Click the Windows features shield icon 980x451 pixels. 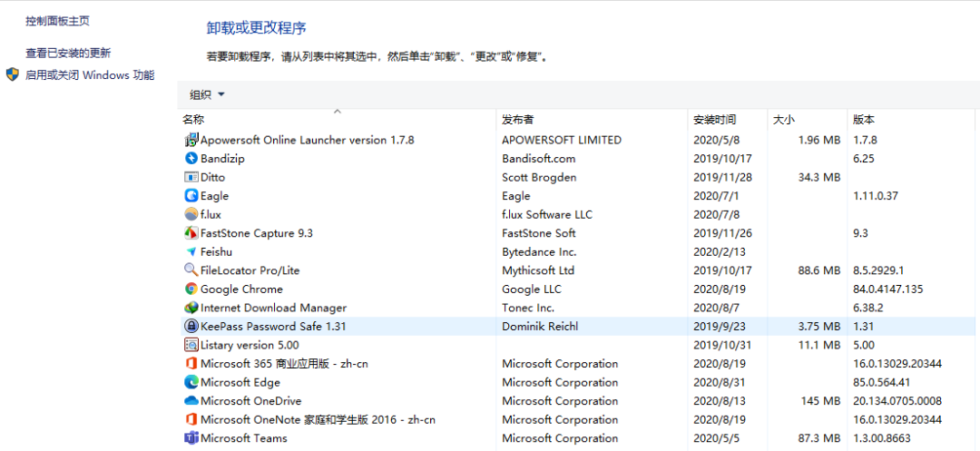click(x=13, y=74)
